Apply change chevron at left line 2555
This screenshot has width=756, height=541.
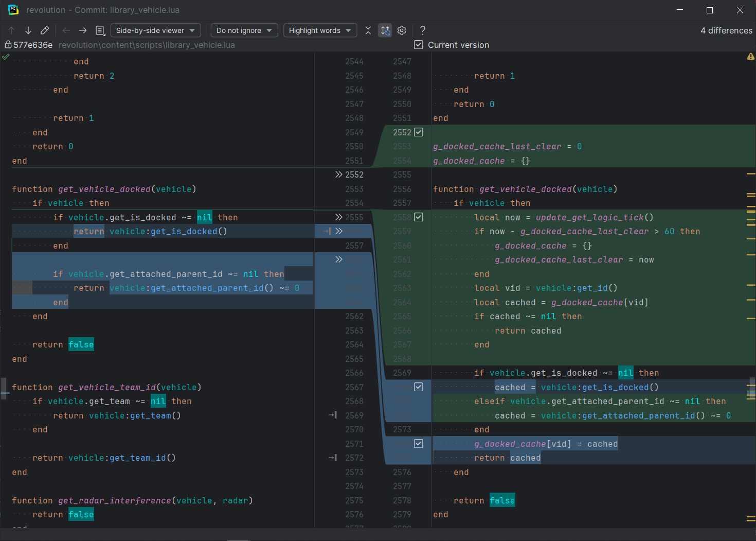338,217
